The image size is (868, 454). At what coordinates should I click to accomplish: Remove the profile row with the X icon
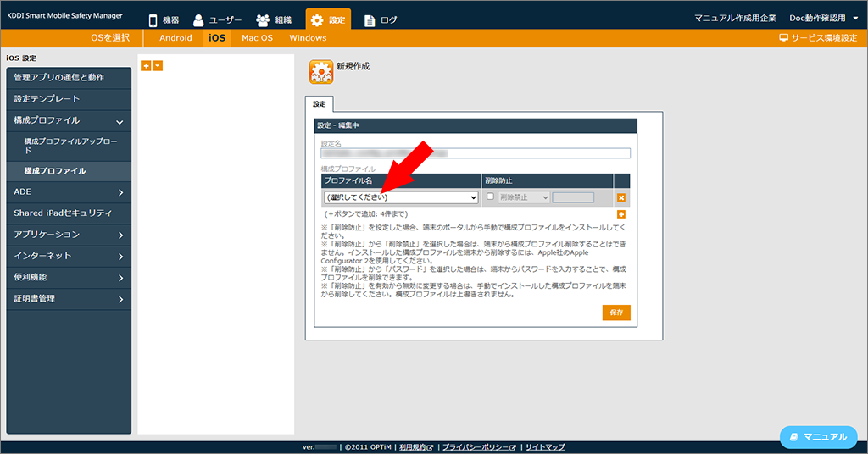click(621, 197)
